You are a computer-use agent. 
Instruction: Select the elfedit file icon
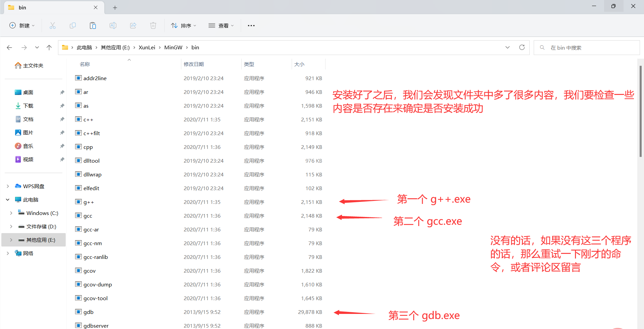(x=78, y=188)
